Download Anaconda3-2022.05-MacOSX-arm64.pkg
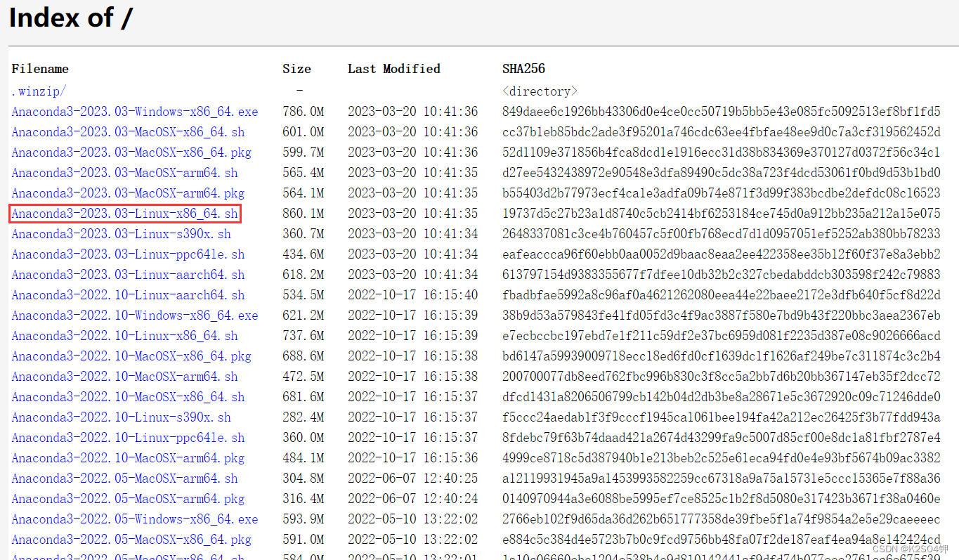 (x=128, y=499)
